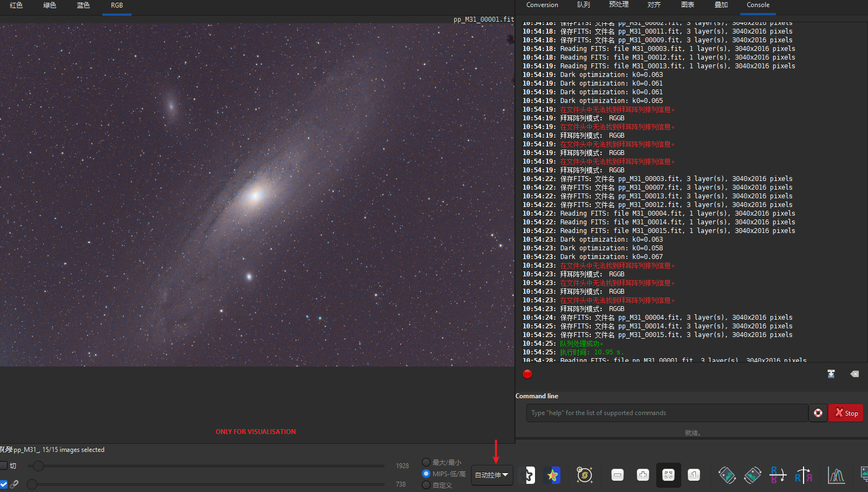Rotate image clockwise icon

tap(753, 475)
